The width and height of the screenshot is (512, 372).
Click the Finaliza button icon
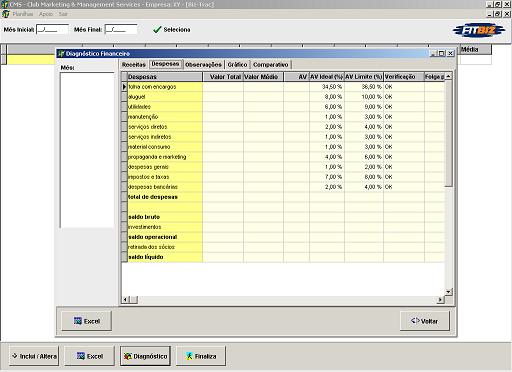(x=189, y=356)
